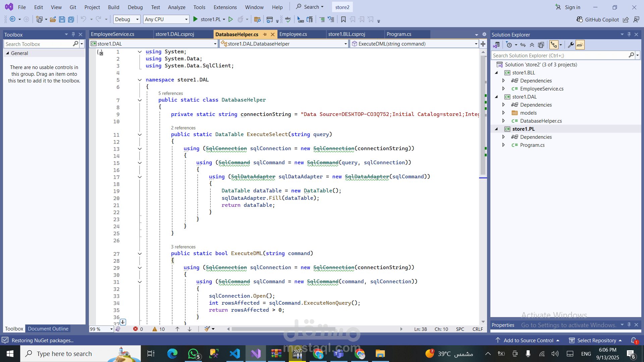Open GitHub Copilot in the top bar

tap(598, 19)
